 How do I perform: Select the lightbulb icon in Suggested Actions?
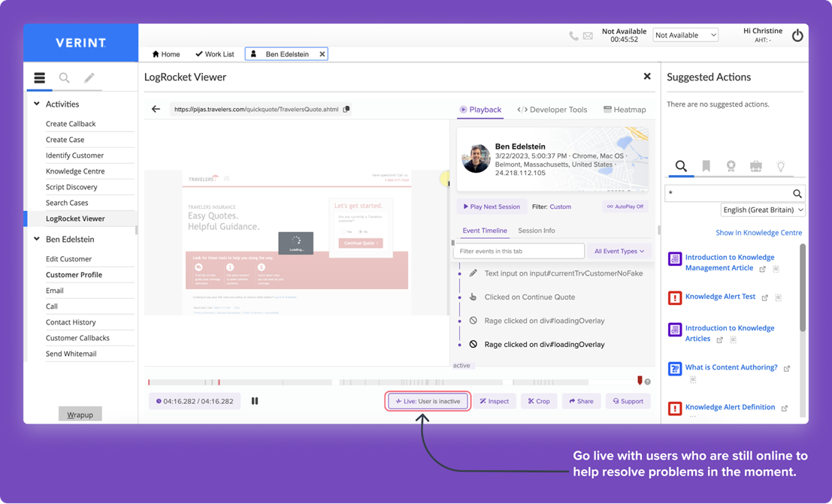coord(781,166)
